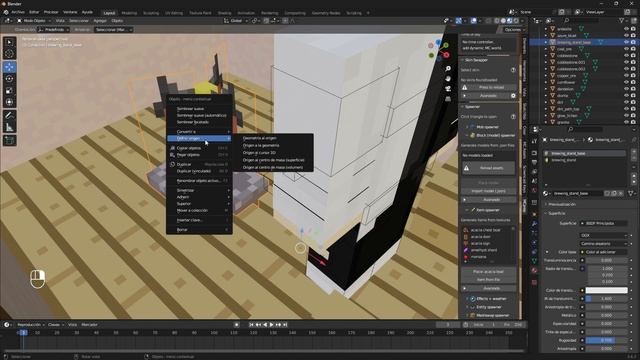
Task: Activate the Rotate tool
Action: tap(9, 79)
